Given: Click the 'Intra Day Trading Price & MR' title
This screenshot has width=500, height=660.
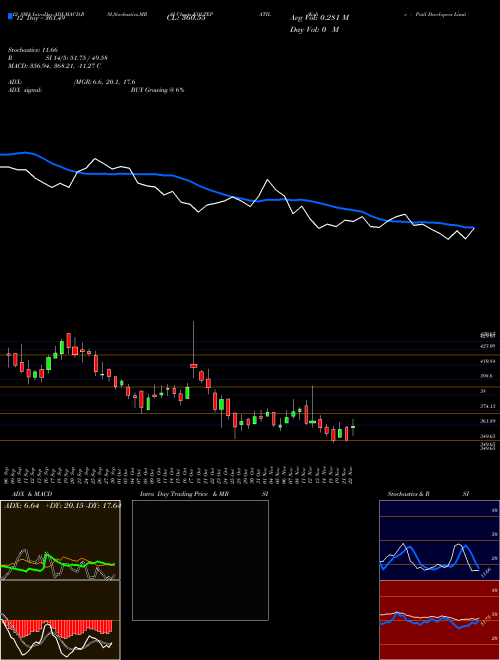Looking at the screenshot, I should click(184, 494).
